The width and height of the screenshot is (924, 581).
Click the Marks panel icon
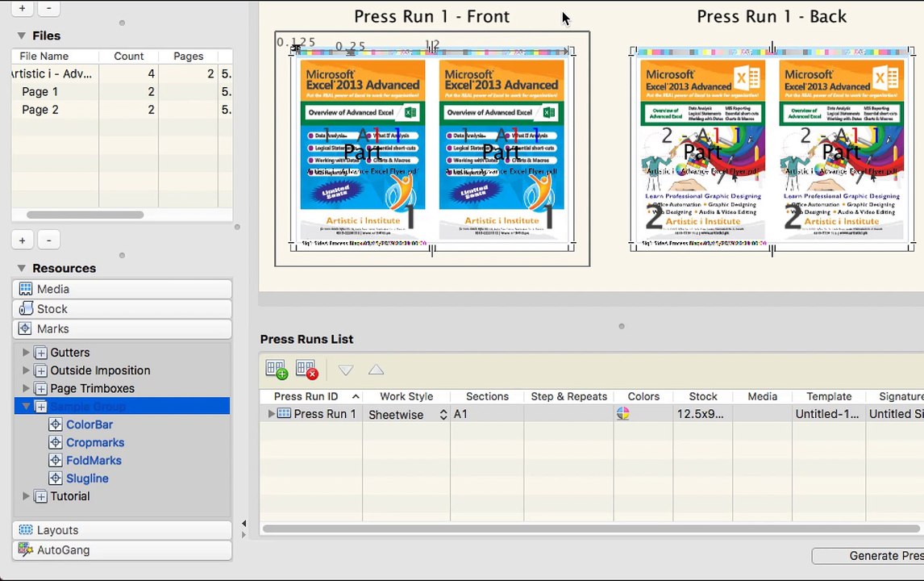tap(25, 328)
